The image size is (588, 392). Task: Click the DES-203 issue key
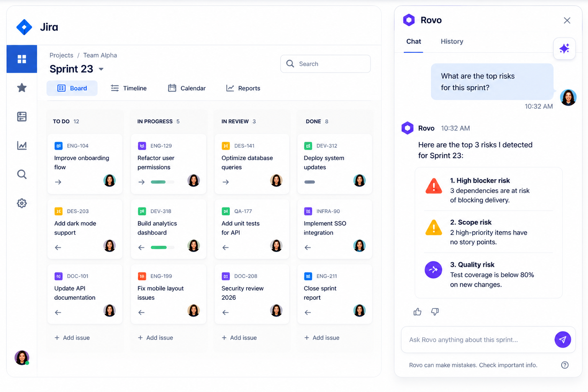tap(78, 211)
